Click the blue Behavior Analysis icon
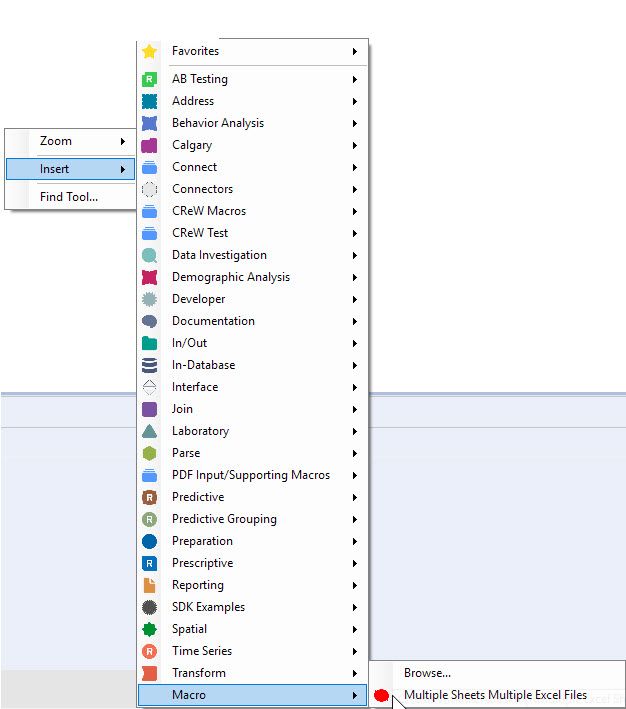626x709 pixels. (x=149, y=123)
